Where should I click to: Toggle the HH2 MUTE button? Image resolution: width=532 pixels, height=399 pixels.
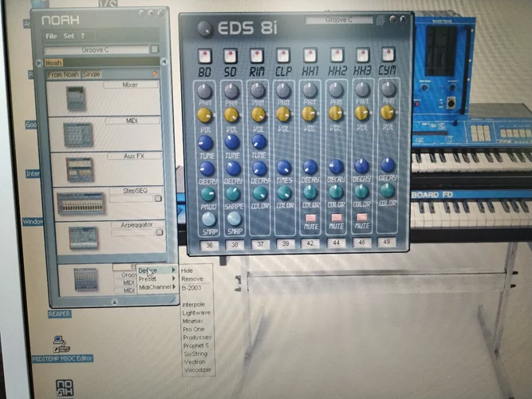[x=337, y=217]
